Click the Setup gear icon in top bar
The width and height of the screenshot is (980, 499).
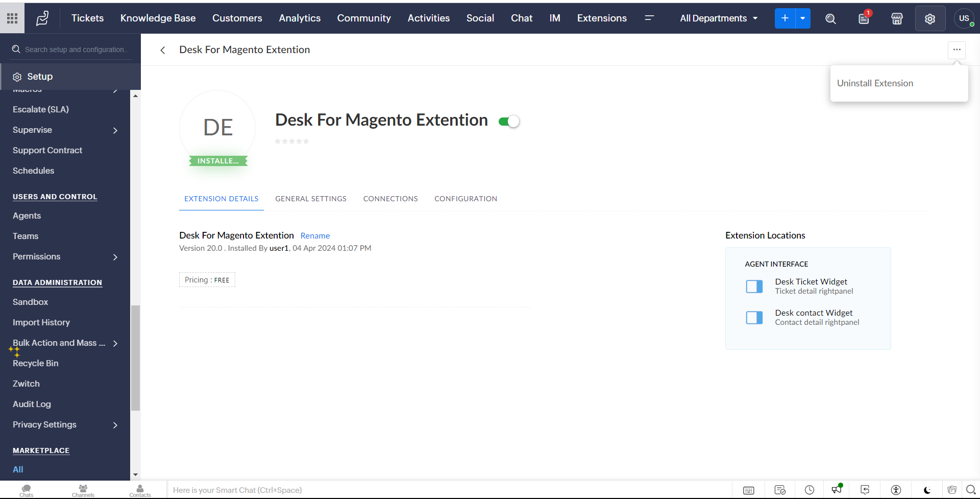[930, 19]
